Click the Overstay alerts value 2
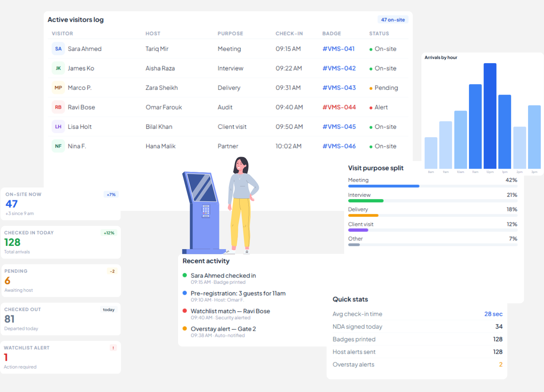 point(500,364)
